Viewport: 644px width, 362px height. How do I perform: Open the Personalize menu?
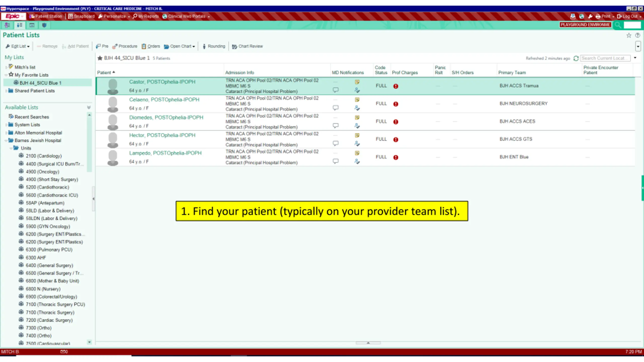[x=114, y=16]
